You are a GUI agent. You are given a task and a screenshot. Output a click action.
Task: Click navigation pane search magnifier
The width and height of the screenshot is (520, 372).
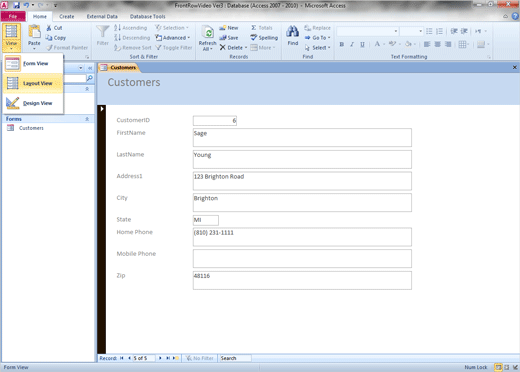(90, 78)
